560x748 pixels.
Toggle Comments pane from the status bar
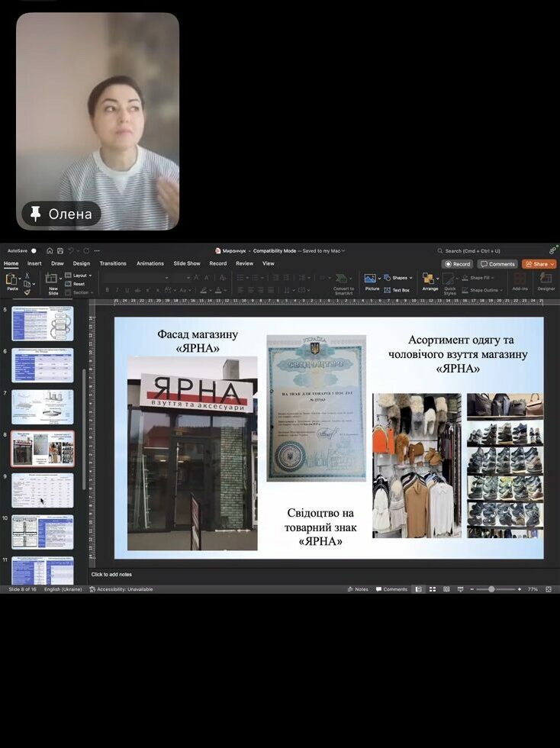391,589
